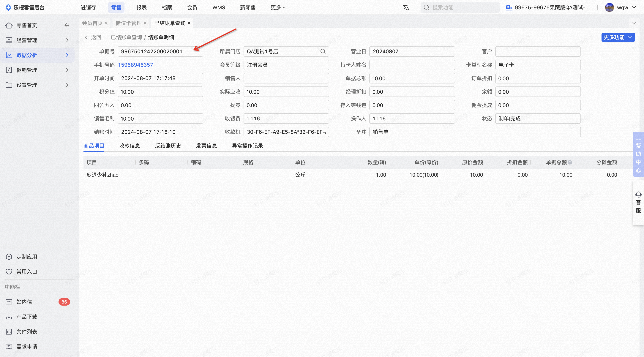Viewport: 644px width, 357px height.
Task: Collapse the sidebar with the arrow icon
Action: pos(67,25)
